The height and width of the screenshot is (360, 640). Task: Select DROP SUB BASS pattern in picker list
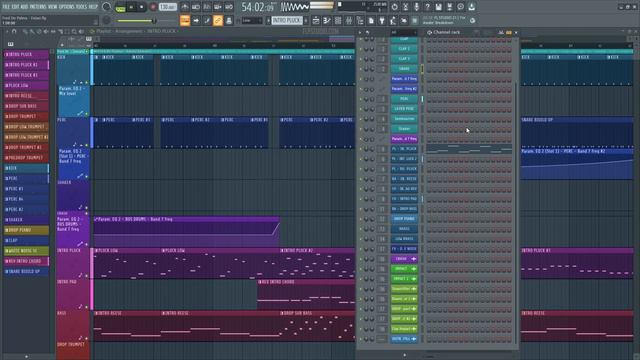point(26,106)
